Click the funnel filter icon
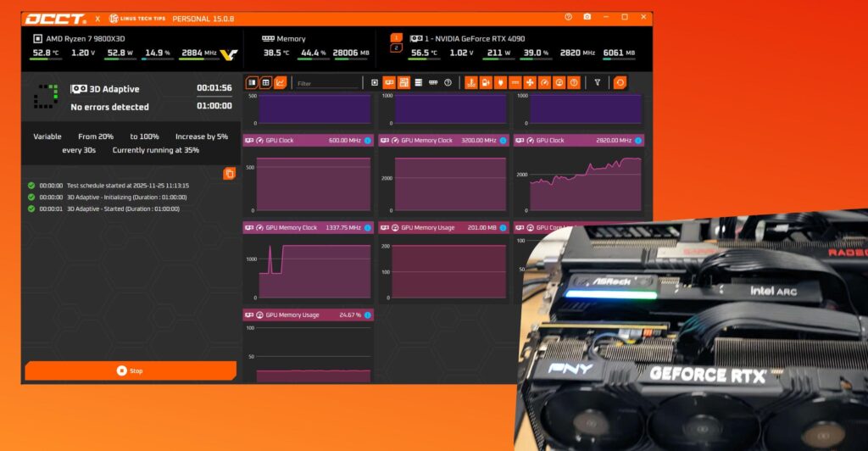The width and height of the screenshot is (868, 451). click(x=598, y=83)
